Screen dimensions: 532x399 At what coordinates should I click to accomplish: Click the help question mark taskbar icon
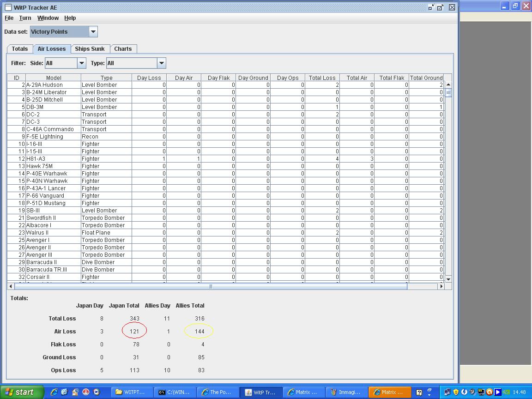point(419,393)
